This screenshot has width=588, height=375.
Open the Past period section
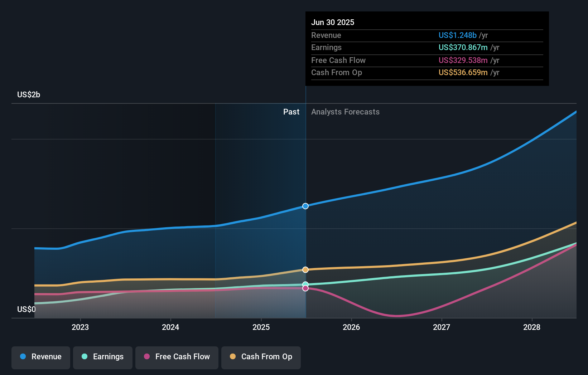291,112
